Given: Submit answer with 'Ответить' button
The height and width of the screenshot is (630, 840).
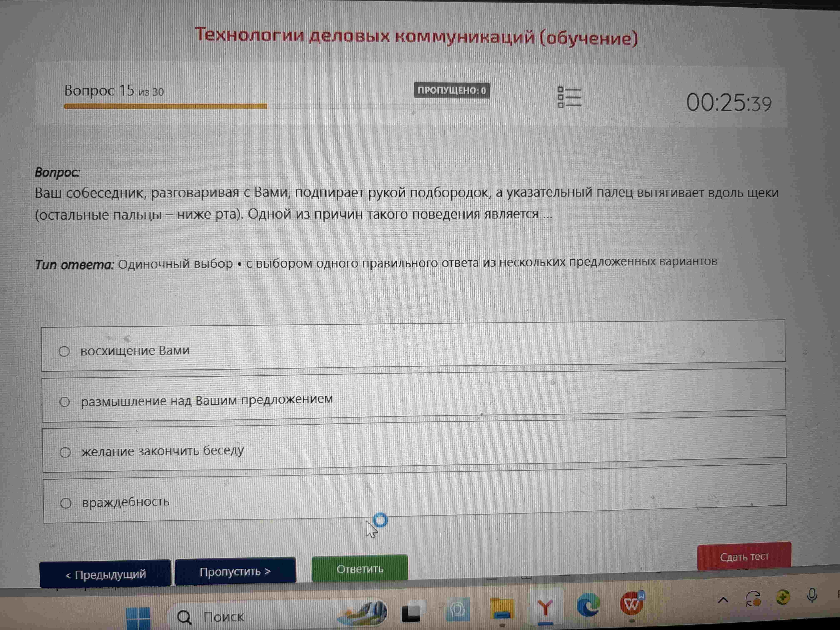Looking at the screenshot, I should (x=360, y=569).
